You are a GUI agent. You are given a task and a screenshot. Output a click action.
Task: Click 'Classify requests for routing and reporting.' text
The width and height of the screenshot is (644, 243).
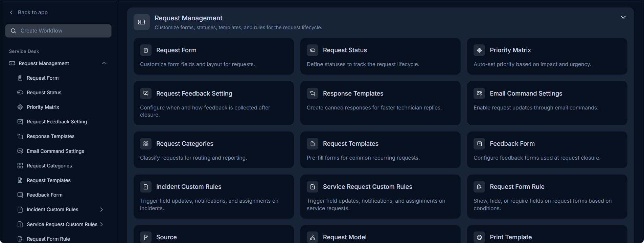(x=193, y=158)
